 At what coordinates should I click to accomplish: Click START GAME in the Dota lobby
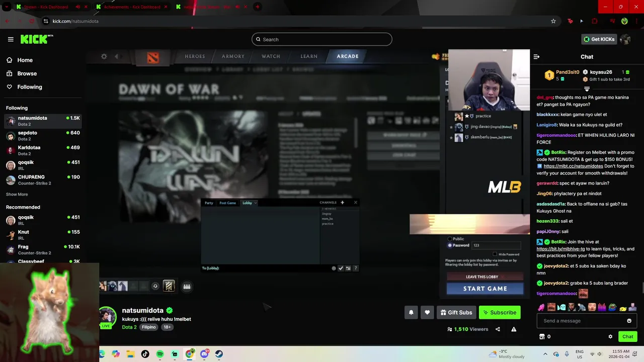(x=485, y=289)
